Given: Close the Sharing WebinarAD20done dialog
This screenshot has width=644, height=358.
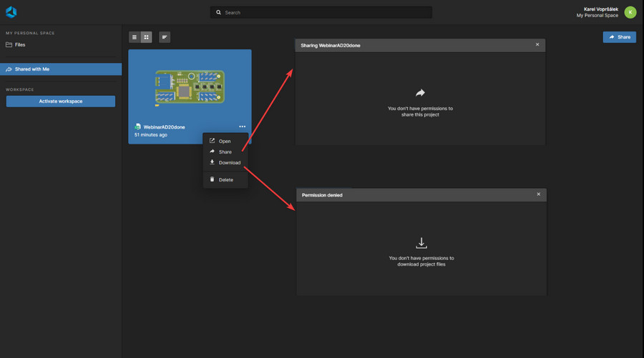Looking at the screenshot, I should click(x=537, y=45).
